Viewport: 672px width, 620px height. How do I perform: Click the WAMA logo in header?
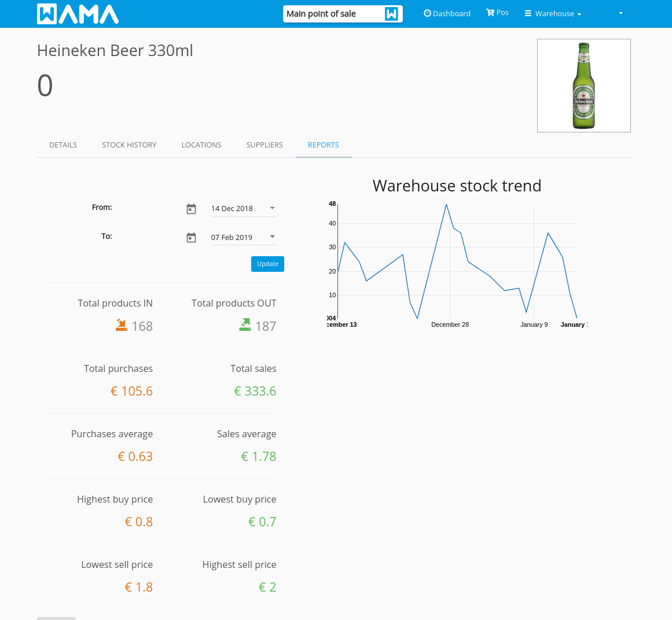(x=78, y=14)
